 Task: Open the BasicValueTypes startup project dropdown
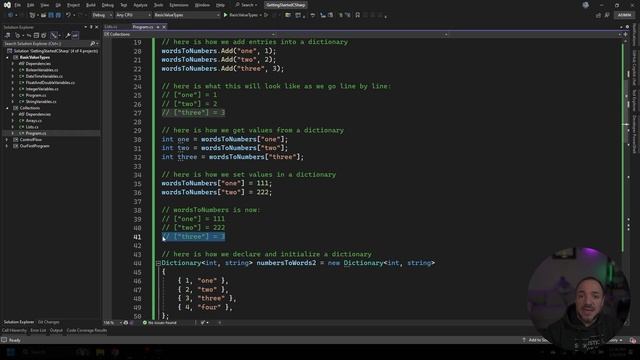coord(187,15)
